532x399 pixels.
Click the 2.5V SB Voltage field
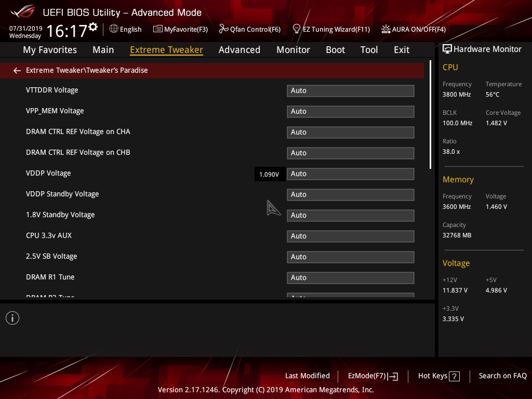pos(351,257)
